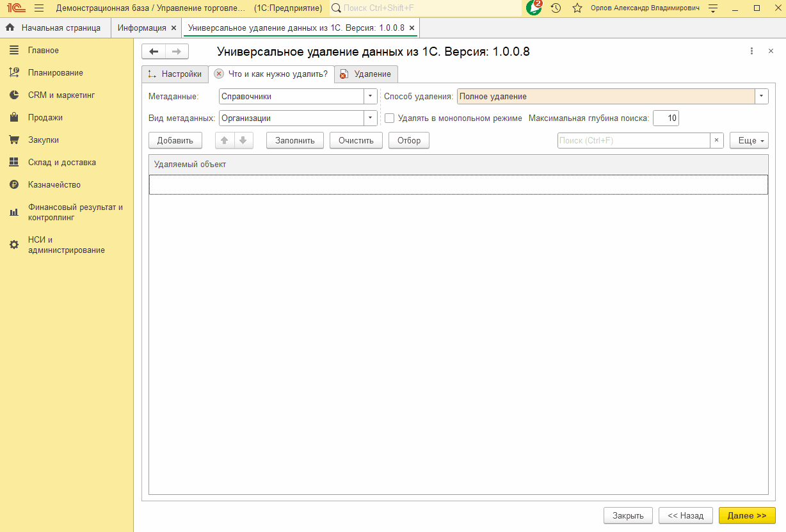This screenshot has height=532, width=786.
Task: Click the 'Максимальная глубина поиска' field
Action: tap(666, 118)
